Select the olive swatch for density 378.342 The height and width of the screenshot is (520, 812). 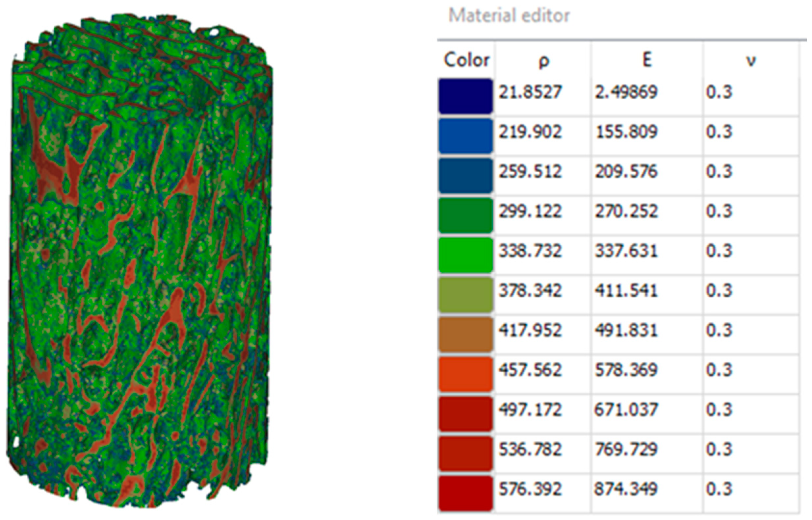466,294
